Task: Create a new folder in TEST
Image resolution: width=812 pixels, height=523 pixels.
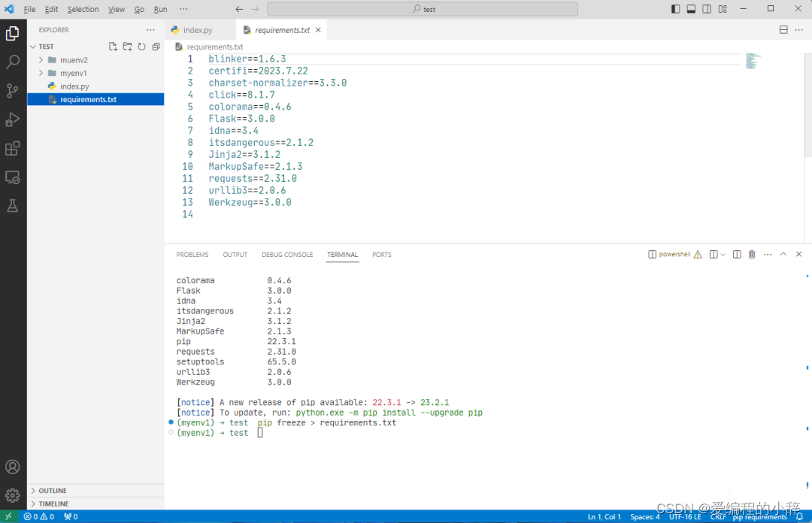Action: 127,47
